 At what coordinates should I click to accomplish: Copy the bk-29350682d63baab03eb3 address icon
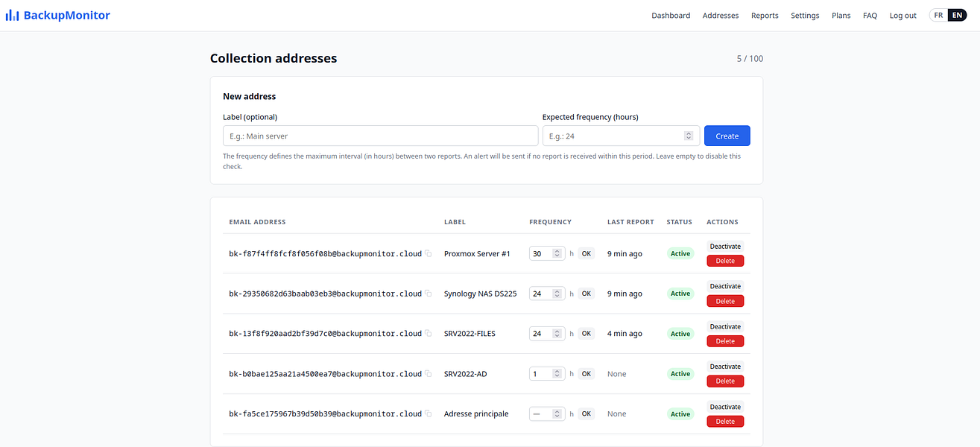tap(429, 294)
